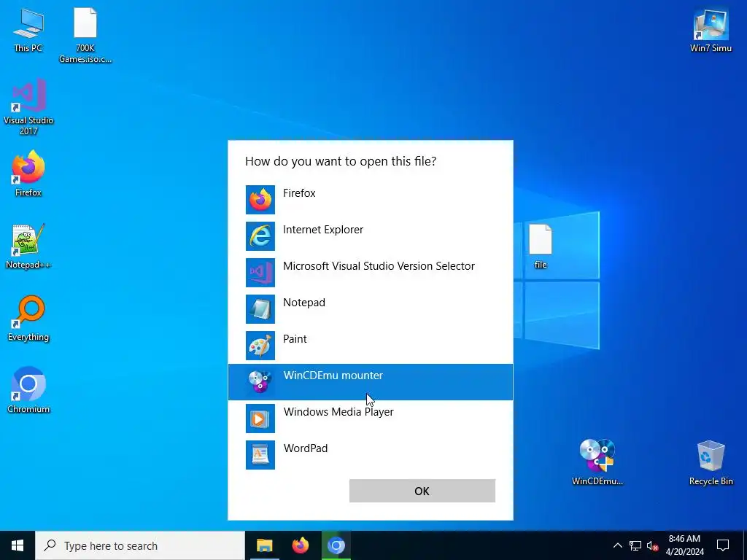
Task: Select the desktop item named "file"
Action: (541, 246)
